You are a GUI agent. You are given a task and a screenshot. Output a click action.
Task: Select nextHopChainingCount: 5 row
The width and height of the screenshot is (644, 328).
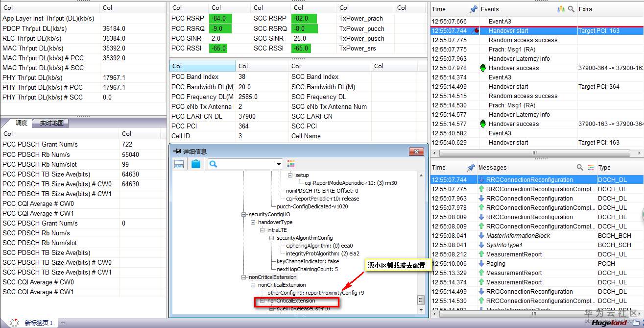[307, 269]
